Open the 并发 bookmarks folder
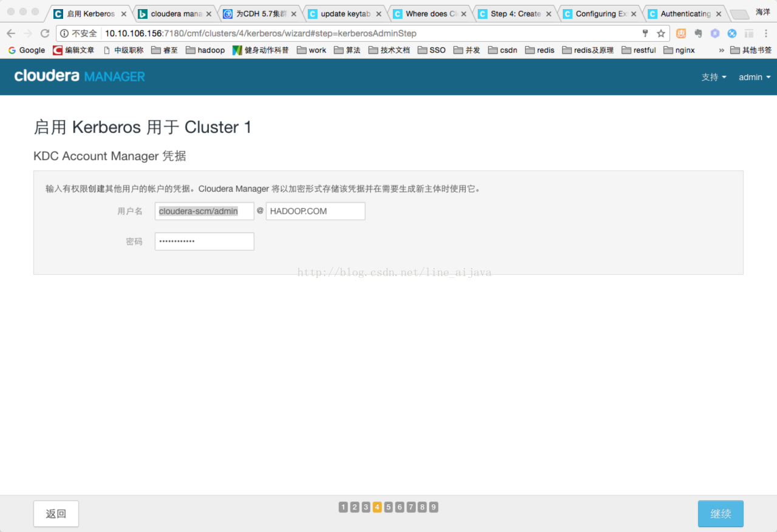The image size is (777, 532). pyautogui.click(x=467, y=50)
